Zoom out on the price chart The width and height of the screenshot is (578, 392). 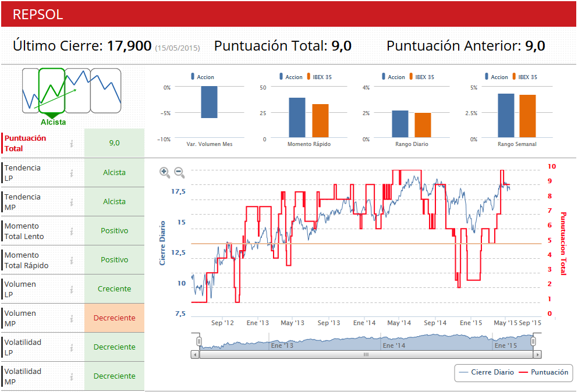tap(179, 172)
